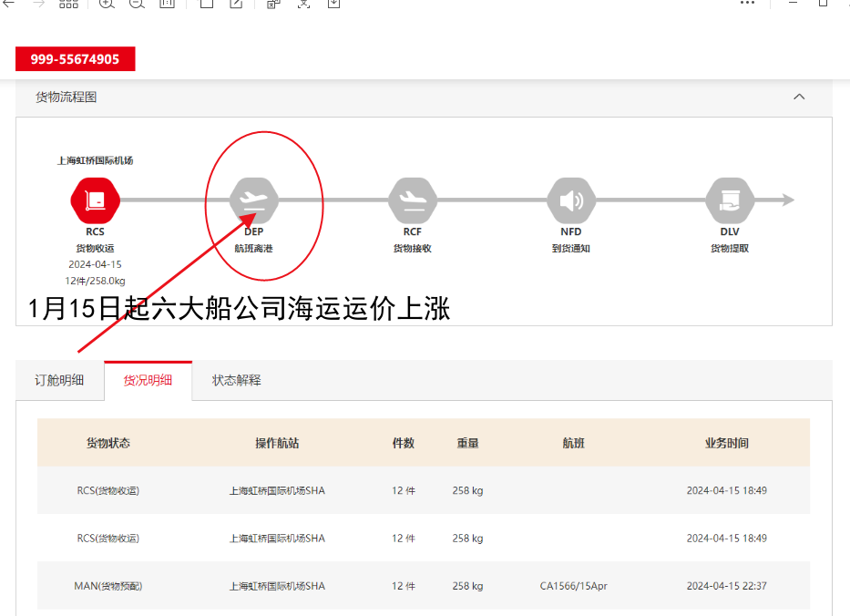Image resolution: width=850 pixels, height=616 pixels.
Task: Collapse the 货物流程图 panel using the chevron
Action: [799, 97]
